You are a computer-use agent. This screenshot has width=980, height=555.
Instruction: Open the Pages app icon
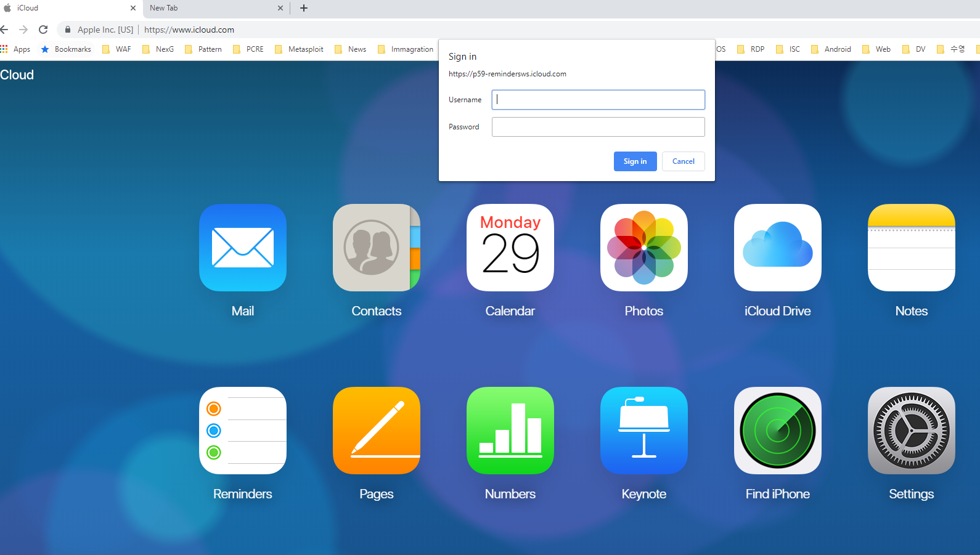click(x=377, y=431)
